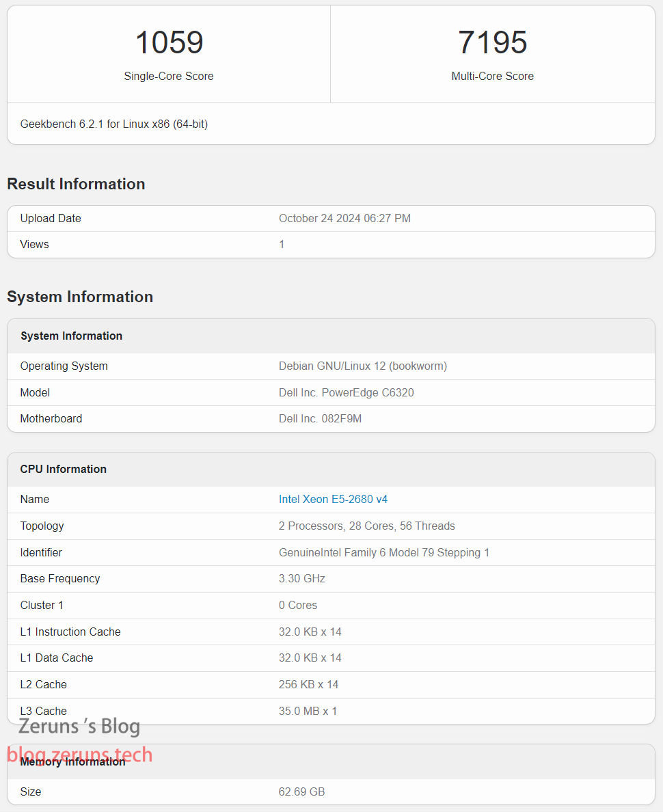
Task: Select the Upload Date value October 24 2024
Action: [344, 219]
